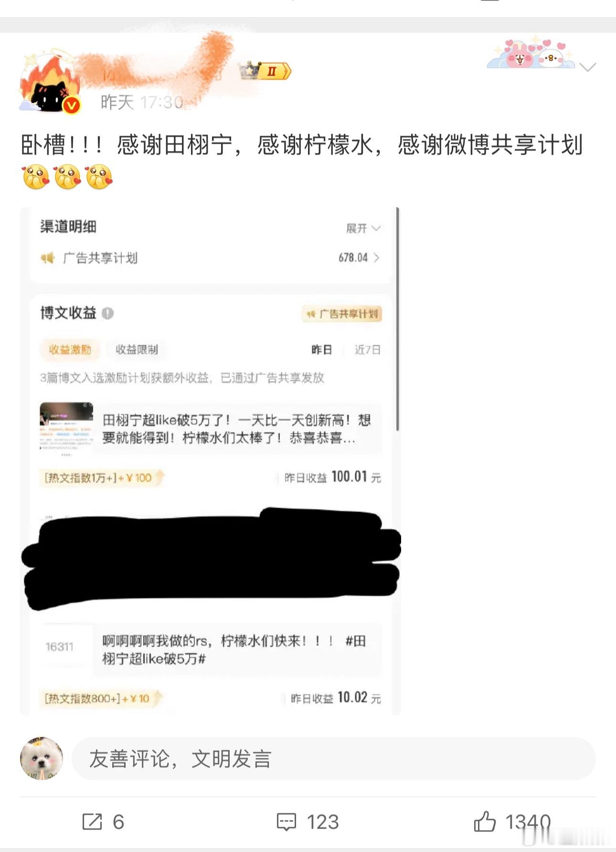
Task: Open the first earnings post thumbnail
Action: pyautogui.click(x=66, y=426)
